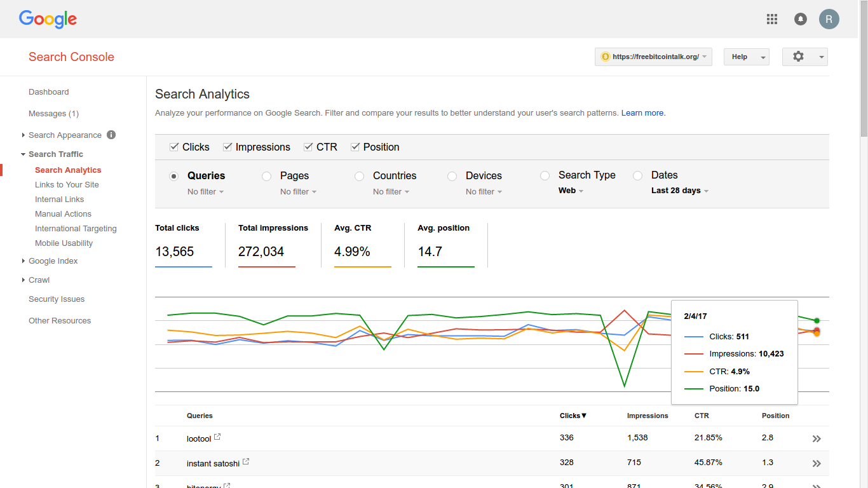Collapse Search Traffic section
The height and width of the screenshot is (488, 868).
(24, 154)
